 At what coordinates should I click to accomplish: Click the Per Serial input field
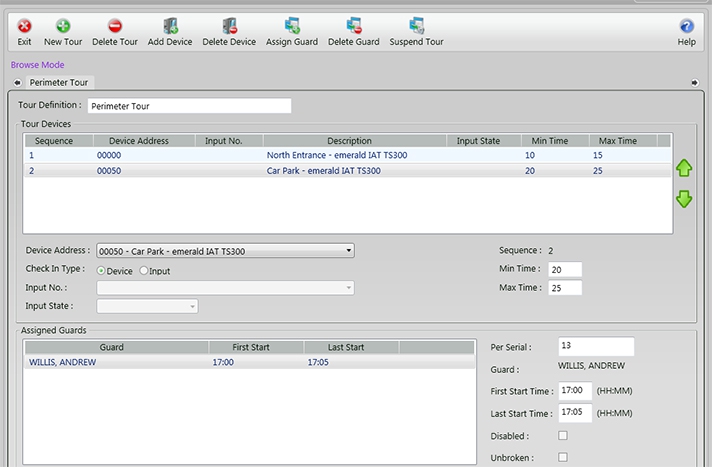click(x=596, y=347)
